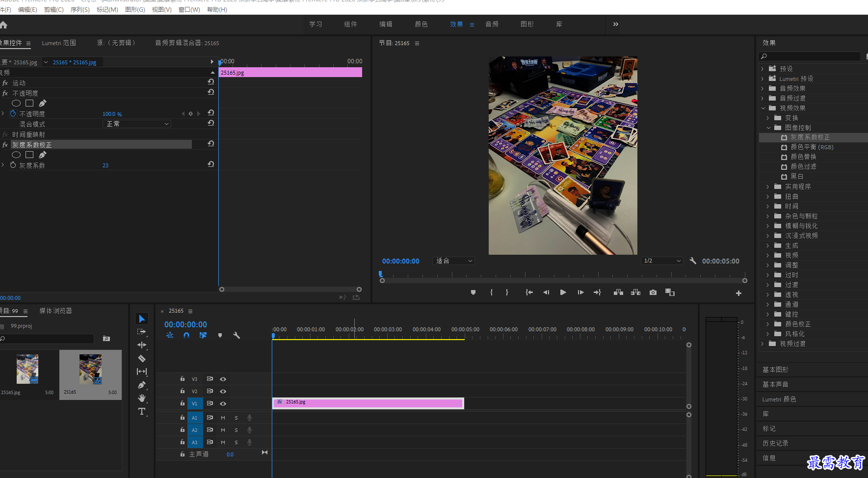Open the Essential Graphics panel
The height and width of the screenshot is (478, 868).
(776, 370)
